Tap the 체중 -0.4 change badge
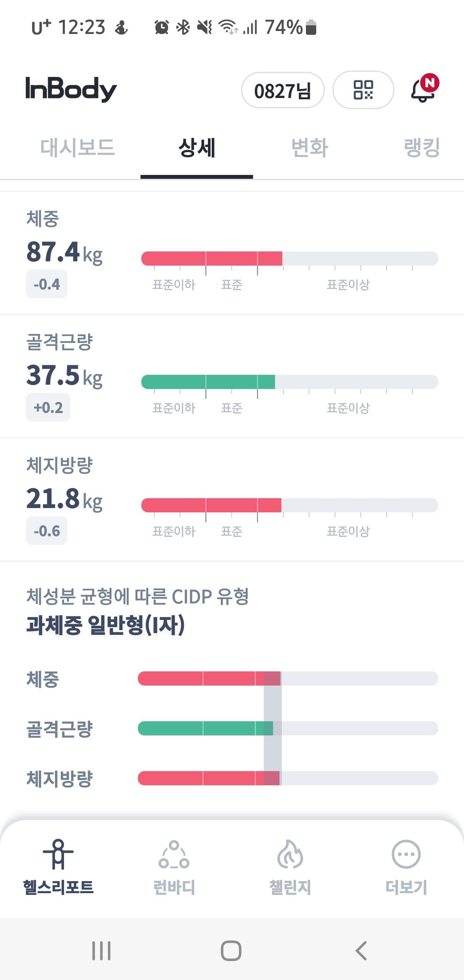 pyautogui.click(x=47, y=284)
